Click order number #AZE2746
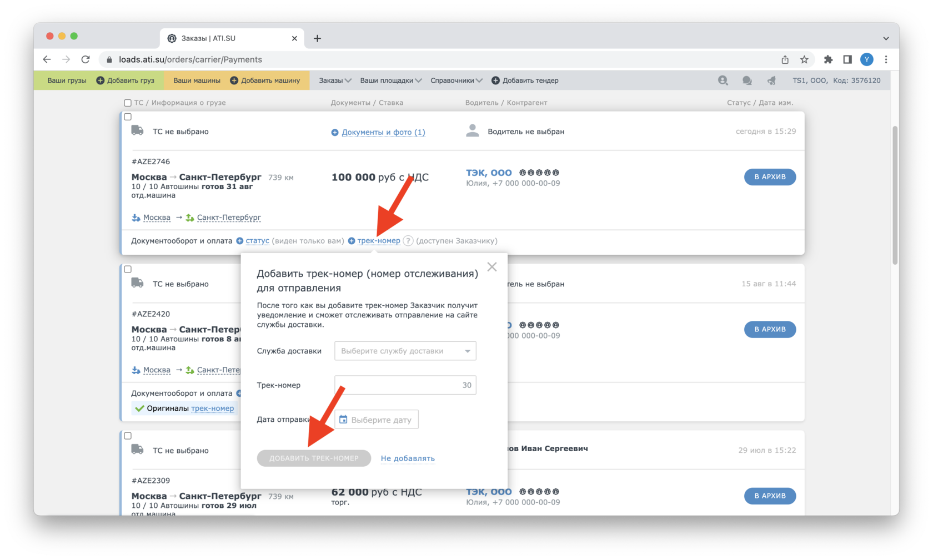Image resolution: width=933 pixels, height=560 pixels. coord(151,162)
